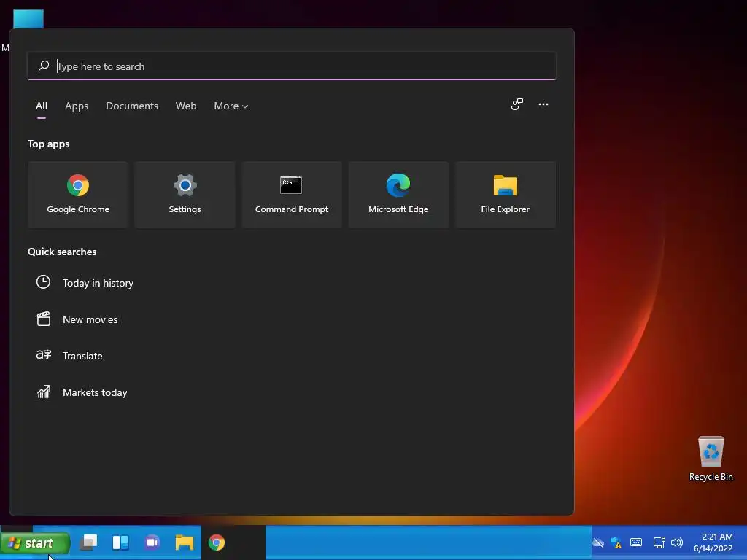Select the Recycle Bin desktop icon
Viewport: 747px width, 560px height.
coord(711,459)
